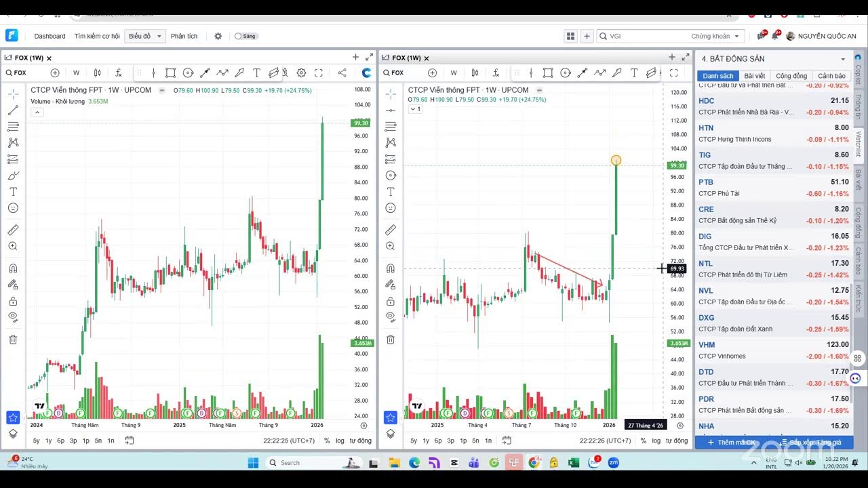This screenshot has width=868, height=488.
Task: Open chart settings gear in left chart toolbar
Action: click(x=301, y=73)
